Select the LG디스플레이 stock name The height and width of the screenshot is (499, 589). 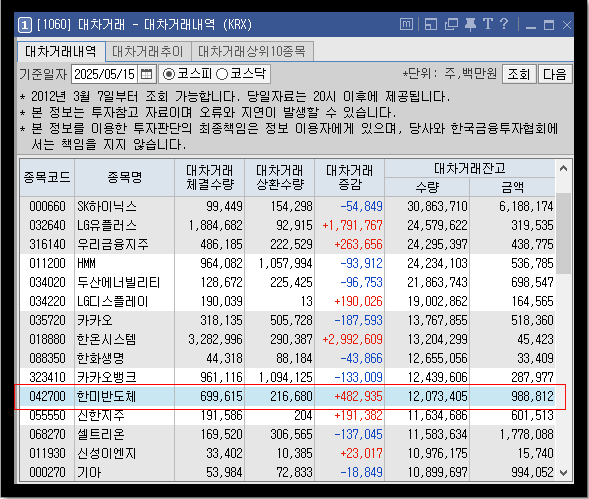[112, 301]
